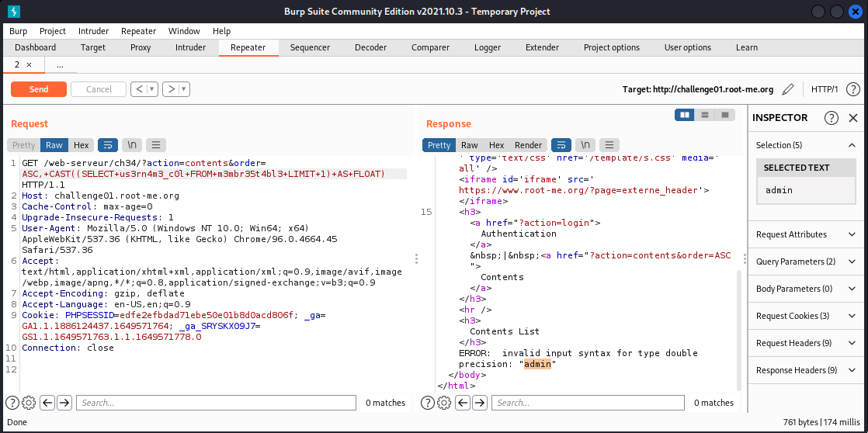
Task: Open the Intruder menu
Action: point(93,31)
